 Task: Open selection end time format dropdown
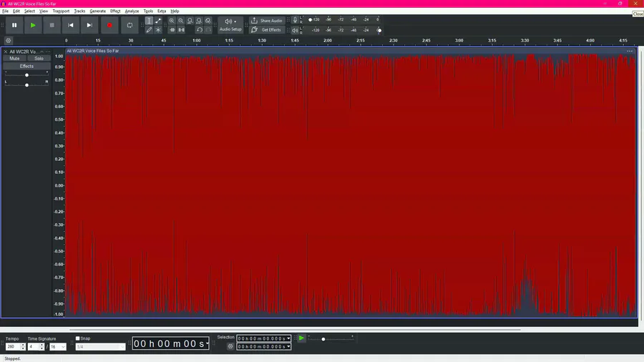[x=288, y=346]
